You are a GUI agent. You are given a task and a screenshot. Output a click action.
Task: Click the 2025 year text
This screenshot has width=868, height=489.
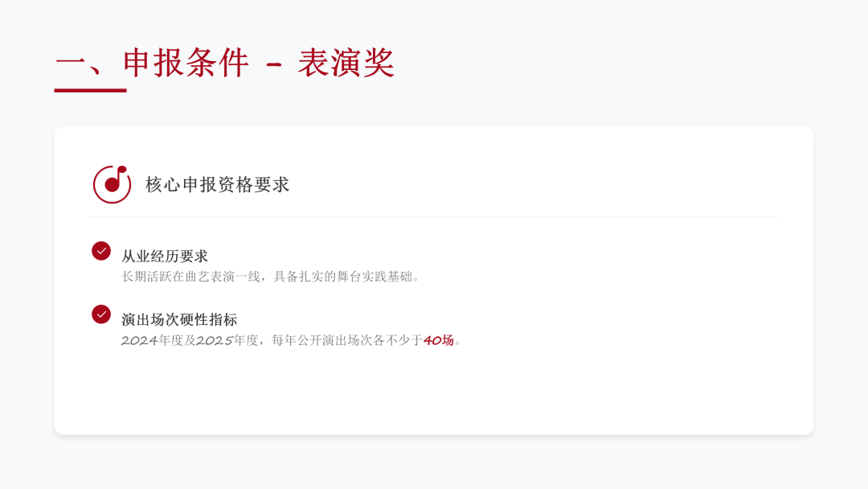coord(215,340)
